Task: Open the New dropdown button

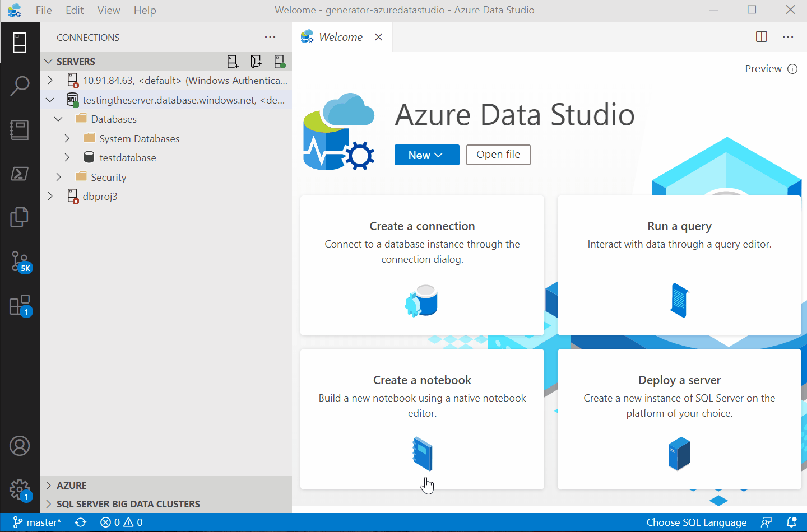Action: coord(426,155)
